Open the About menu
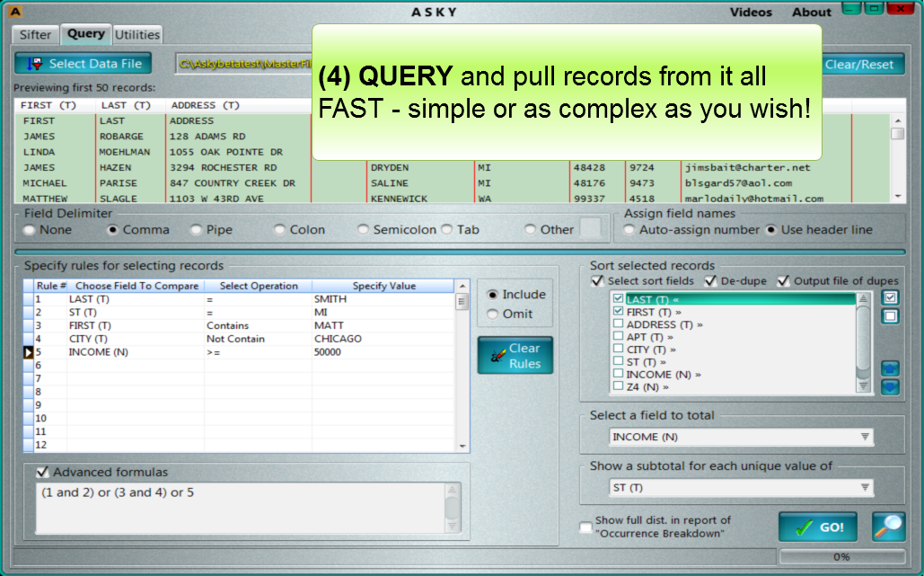The height and width of the screenshot is (576, 924). 812,13
